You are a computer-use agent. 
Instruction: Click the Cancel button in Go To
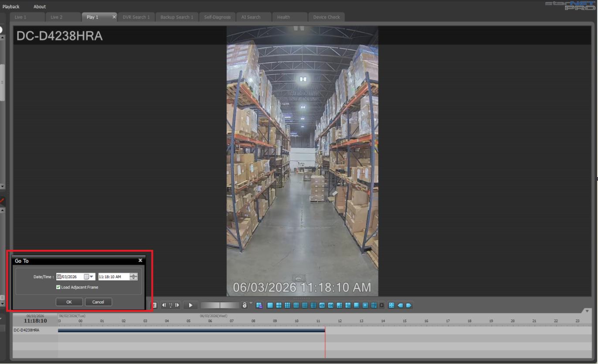coord(99,302)
